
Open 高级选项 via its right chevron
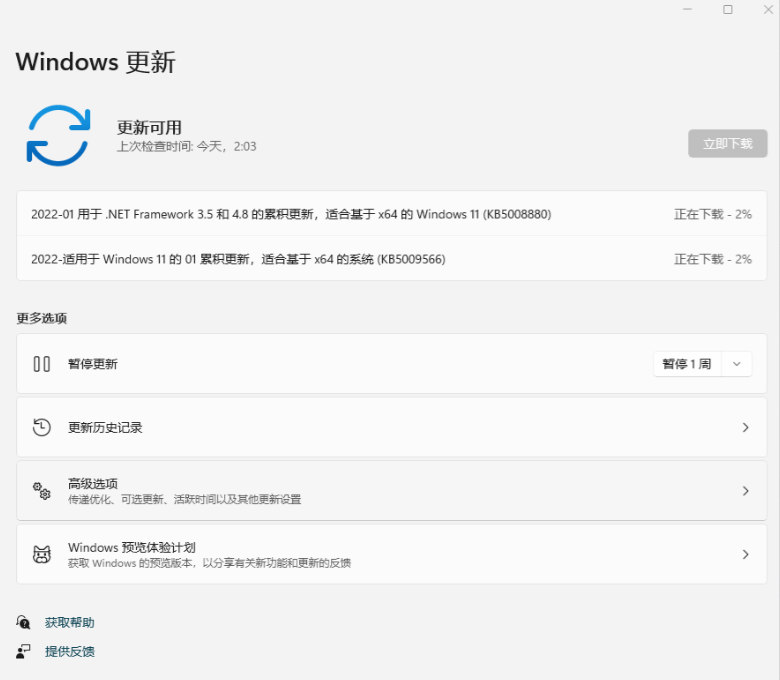click(745, 491)
